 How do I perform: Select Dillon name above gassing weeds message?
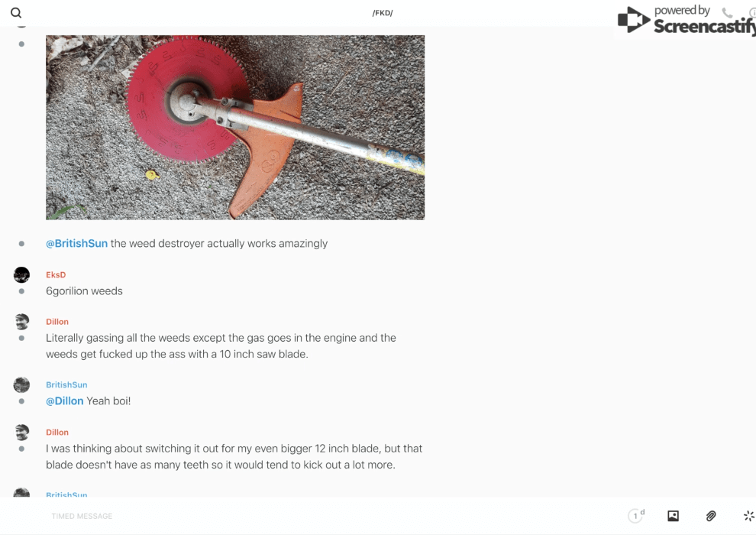click(x=57, y=322)
